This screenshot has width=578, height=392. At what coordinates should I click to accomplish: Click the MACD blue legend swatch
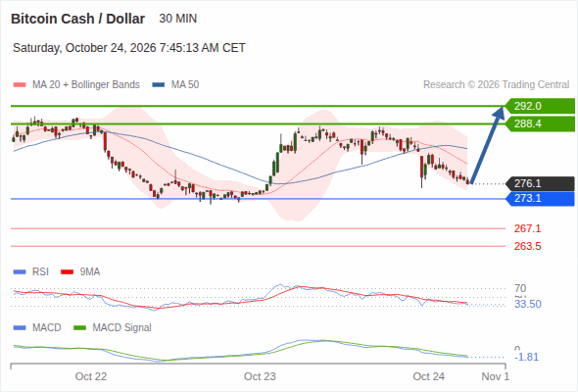20,328
